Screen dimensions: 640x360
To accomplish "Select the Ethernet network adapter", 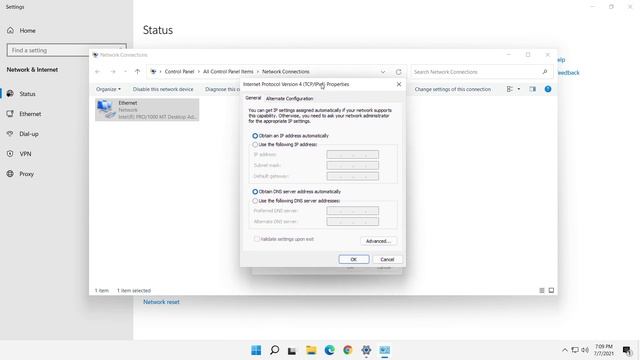I will click(x=147, y=109).
